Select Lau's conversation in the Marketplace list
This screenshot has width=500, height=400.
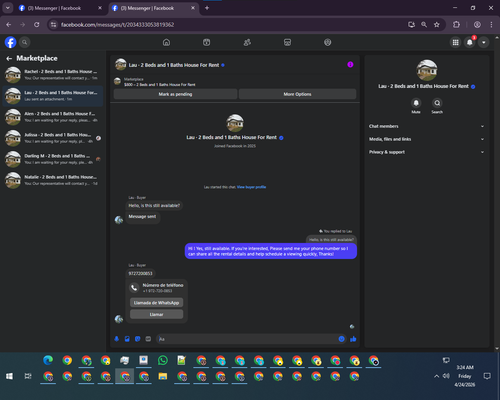(x=53, y=96)
